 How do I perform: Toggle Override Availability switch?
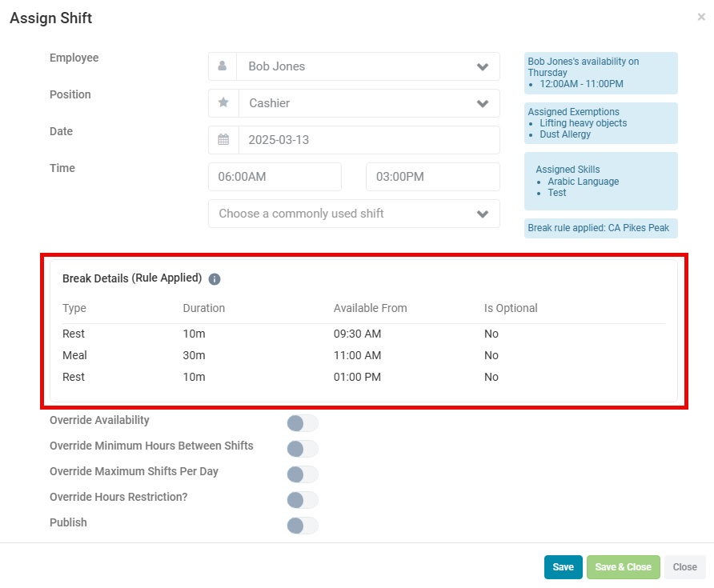[x=302, y=423]
